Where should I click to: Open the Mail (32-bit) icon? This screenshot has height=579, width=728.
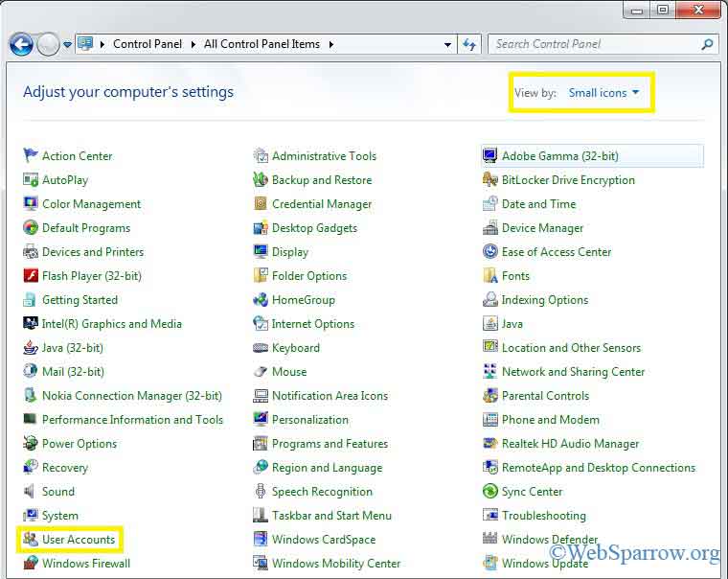tap(31, 371)
